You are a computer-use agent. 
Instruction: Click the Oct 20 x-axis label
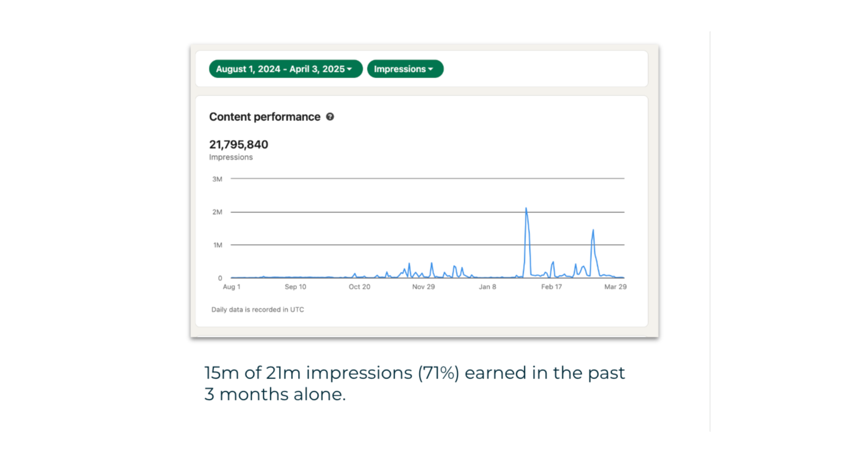pyautogui.click(x=359, y=286)
